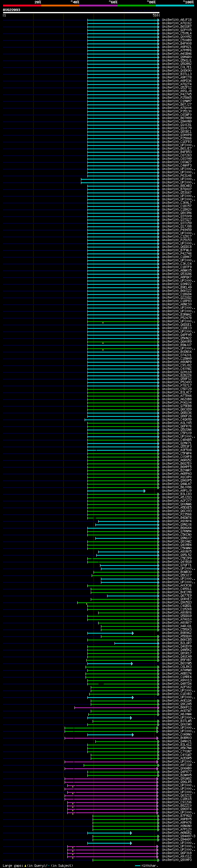Open the UniRef100_Q4N021 entry
Screen dimensions: 197x868
click(x=177, y=741)
